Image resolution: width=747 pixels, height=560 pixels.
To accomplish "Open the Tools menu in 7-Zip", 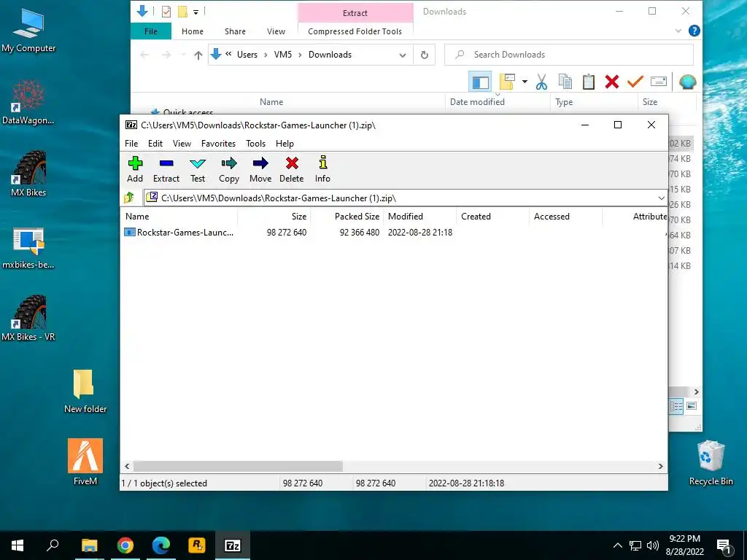I will 256,144.
